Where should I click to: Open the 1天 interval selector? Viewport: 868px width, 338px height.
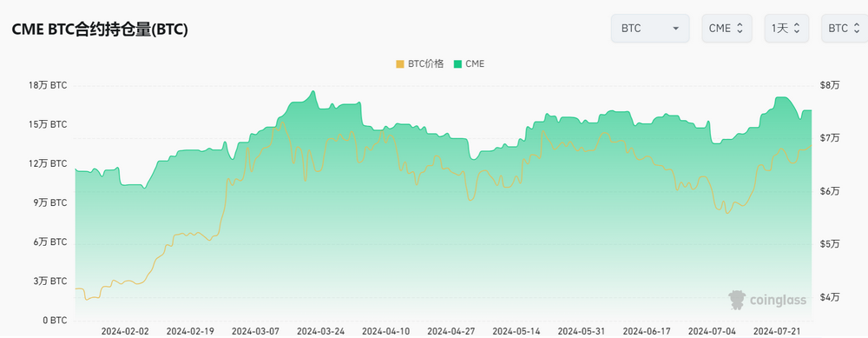(x=786, y=29)
